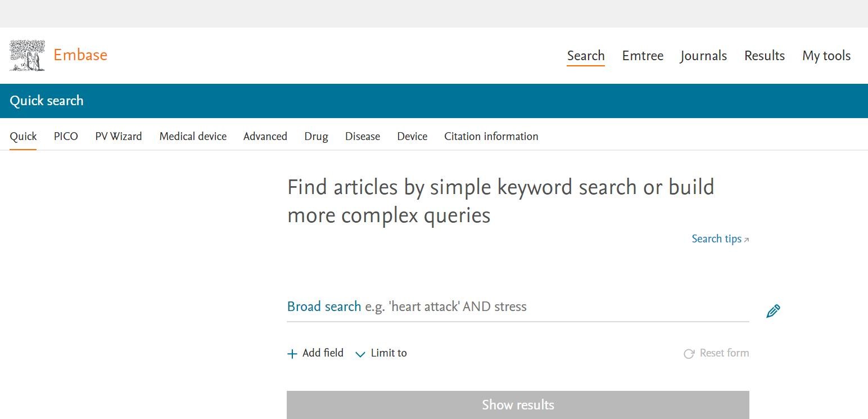Switch to the PICO tab
Viewport: 868px width, 419px height.
tap(66, 136)
